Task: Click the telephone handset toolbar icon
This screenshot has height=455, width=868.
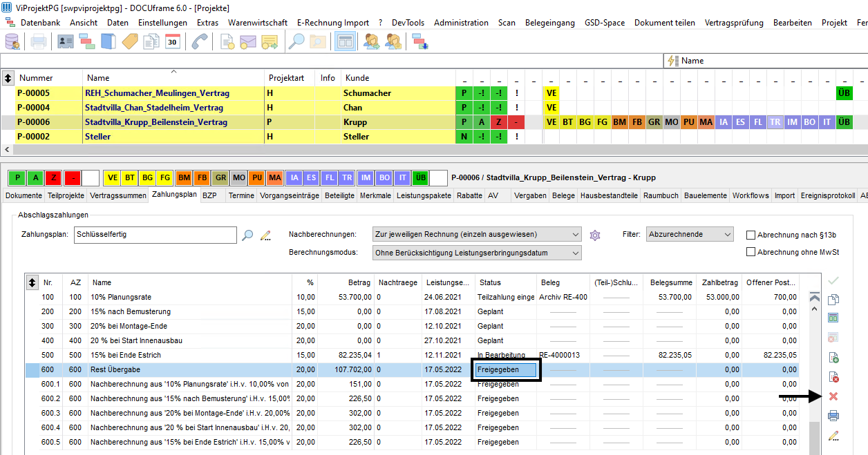Action: (x=200, y=41)
